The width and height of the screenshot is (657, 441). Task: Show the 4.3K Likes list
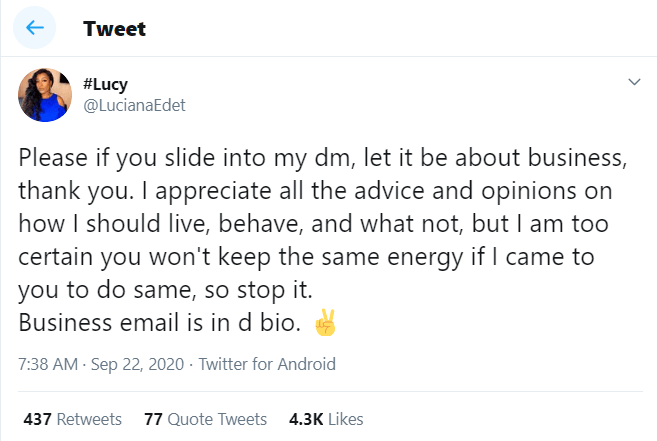click(x=325, y=418)
